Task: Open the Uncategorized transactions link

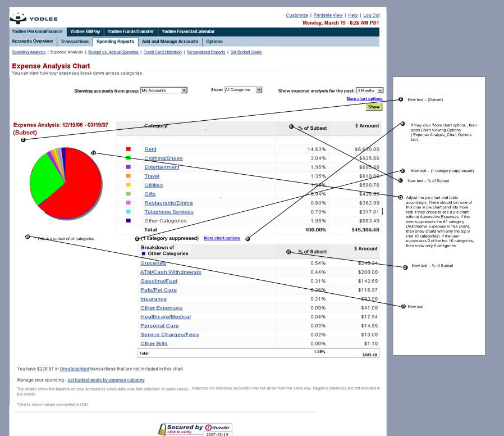Action: tap(74, 369)
